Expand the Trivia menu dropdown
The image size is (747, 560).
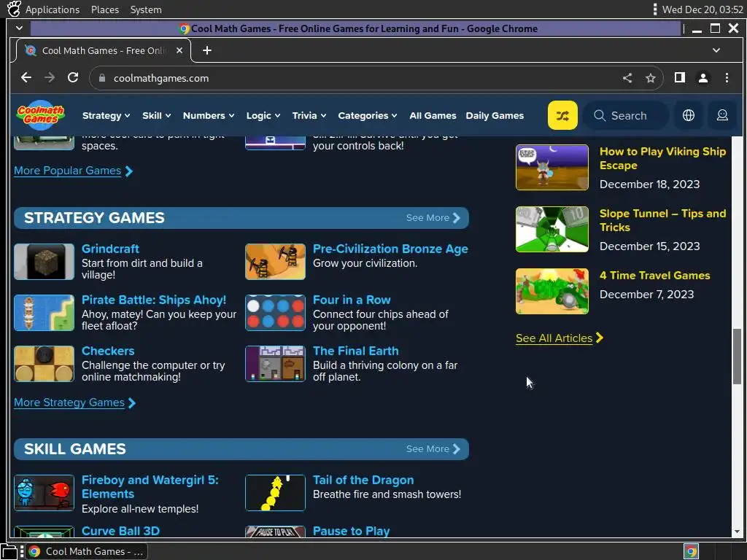click(309, 115)
